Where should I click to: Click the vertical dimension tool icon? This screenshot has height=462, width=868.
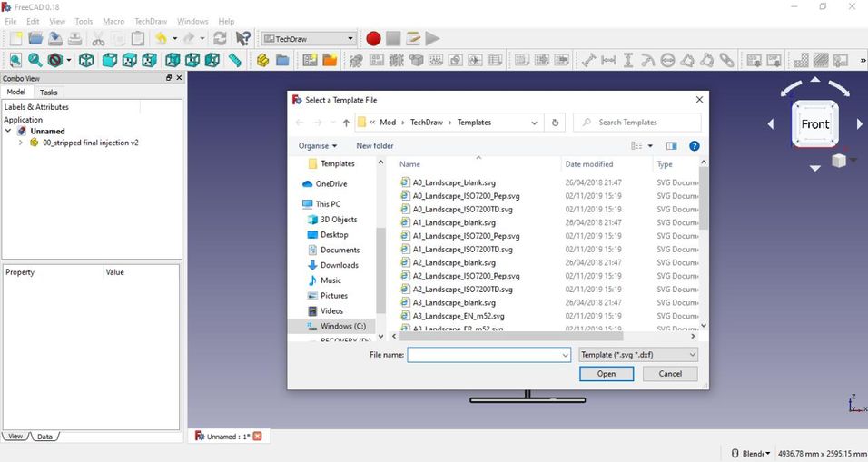(628, 60)
